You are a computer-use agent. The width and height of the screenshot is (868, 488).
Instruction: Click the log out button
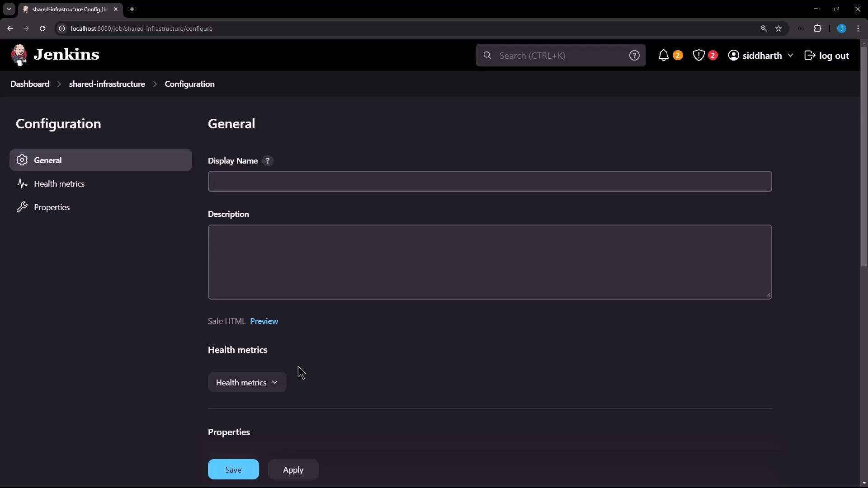click(x=827, y=56)
